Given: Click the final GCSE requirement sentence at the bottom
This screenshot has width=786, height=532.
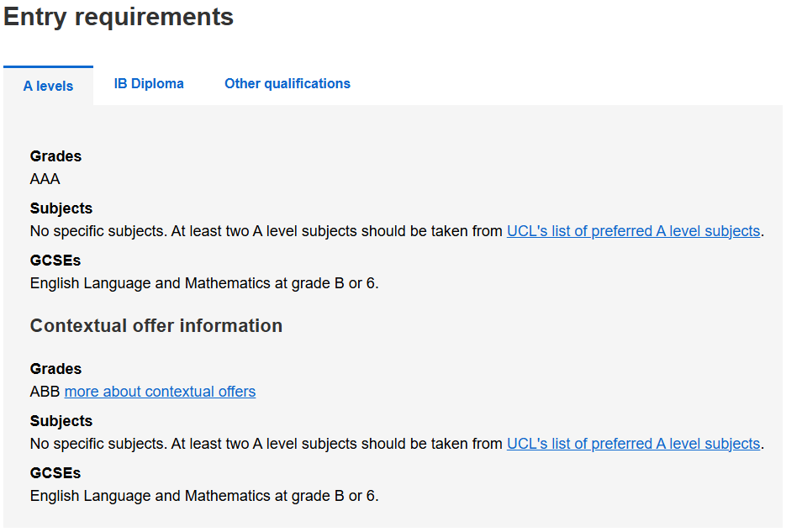Looking at the screenshot, I should click(x=204, y=496).
